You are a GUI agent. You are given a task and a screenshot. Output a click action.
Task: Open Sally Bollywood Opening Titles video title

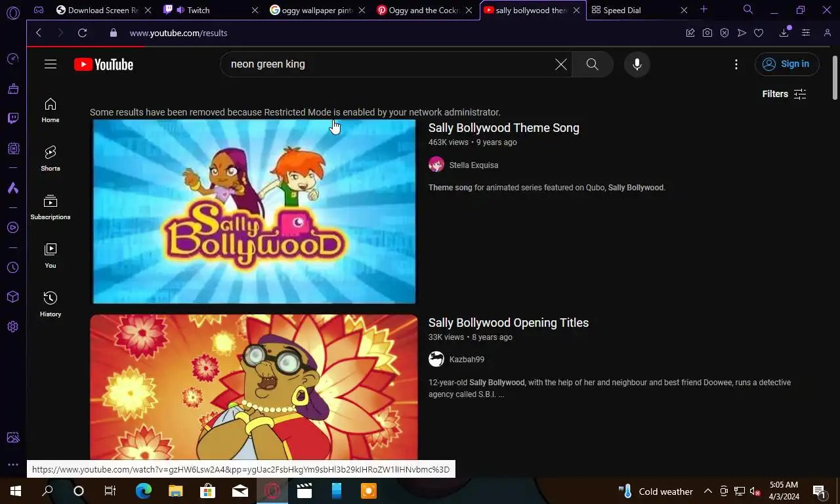click(509, 323)
